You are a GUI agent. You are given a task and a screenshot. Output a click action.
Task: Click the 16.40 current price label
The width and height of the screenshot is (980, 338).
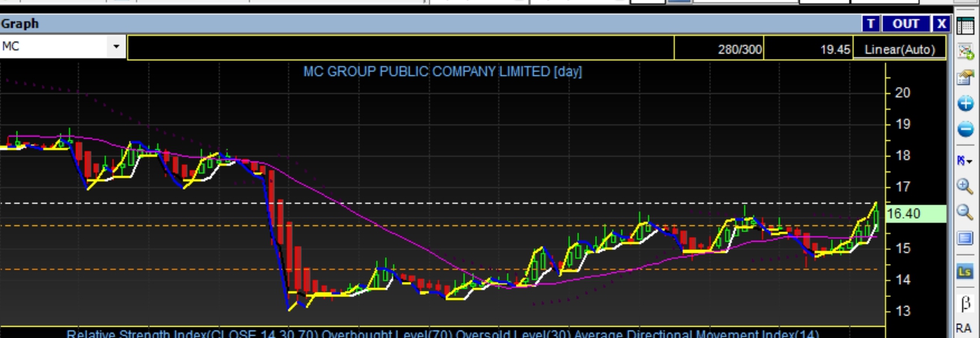pyautogui.click(x=917, y=214)
